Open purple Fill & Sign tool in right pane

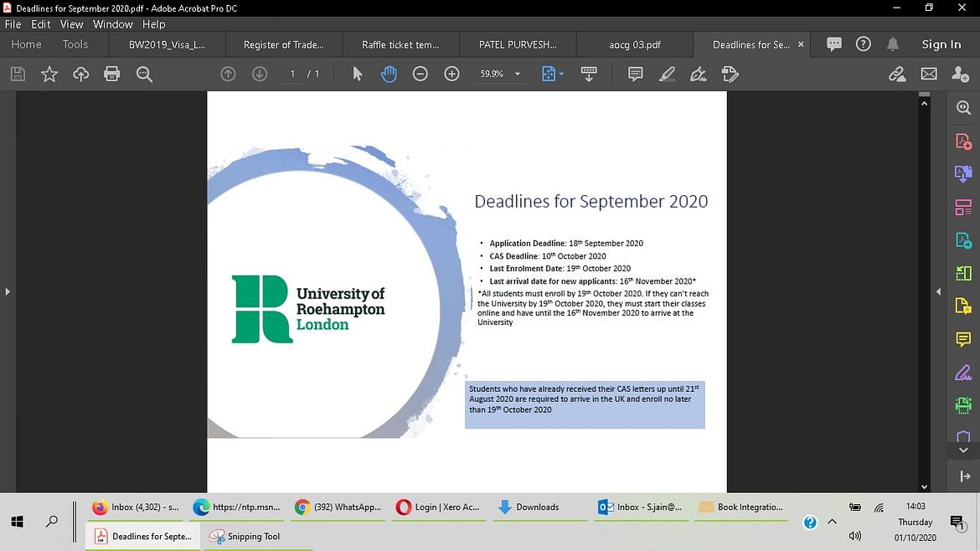click(963, 373)
